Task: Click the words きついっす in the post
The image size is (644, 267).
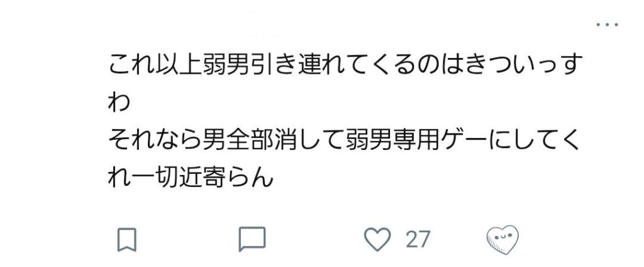Action: point(525,65)
